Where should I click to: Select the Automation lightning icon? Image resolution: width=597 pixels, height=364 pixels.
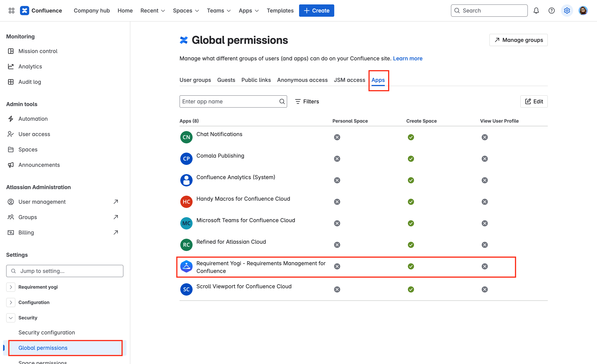(x=11, y=119)
